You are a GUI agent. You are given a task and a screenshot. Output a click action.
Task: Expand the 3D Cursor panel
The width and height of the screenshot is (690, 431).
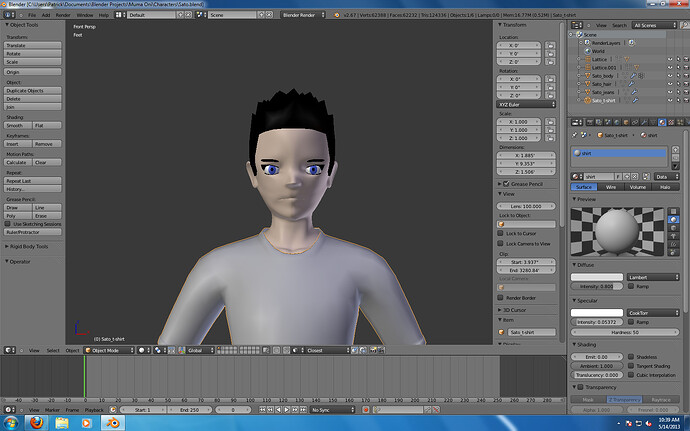(x=512, y=310)
